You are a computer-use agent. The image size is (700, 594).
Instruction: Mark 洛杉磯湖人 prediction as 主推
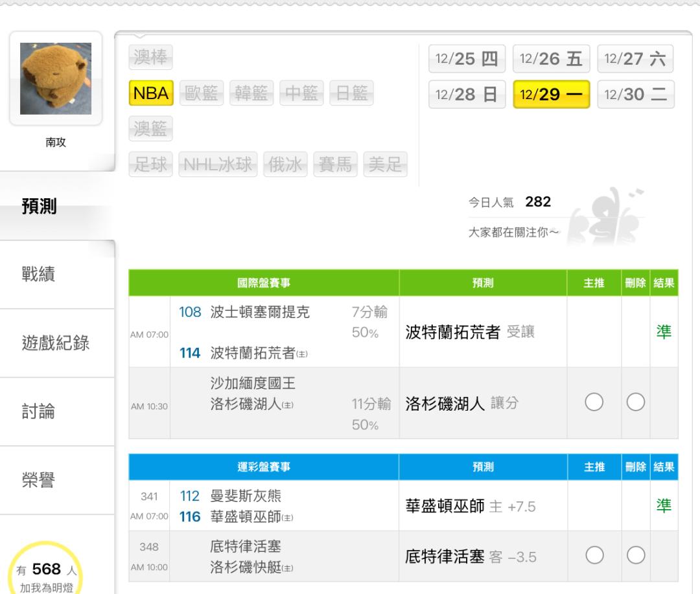pos(594,403)
